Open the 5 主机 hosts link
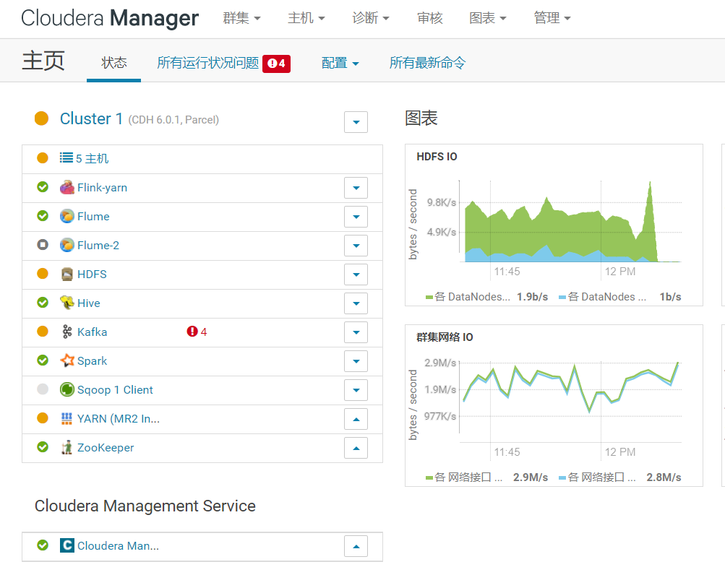725x588 pixels. (x=93, y=158)
